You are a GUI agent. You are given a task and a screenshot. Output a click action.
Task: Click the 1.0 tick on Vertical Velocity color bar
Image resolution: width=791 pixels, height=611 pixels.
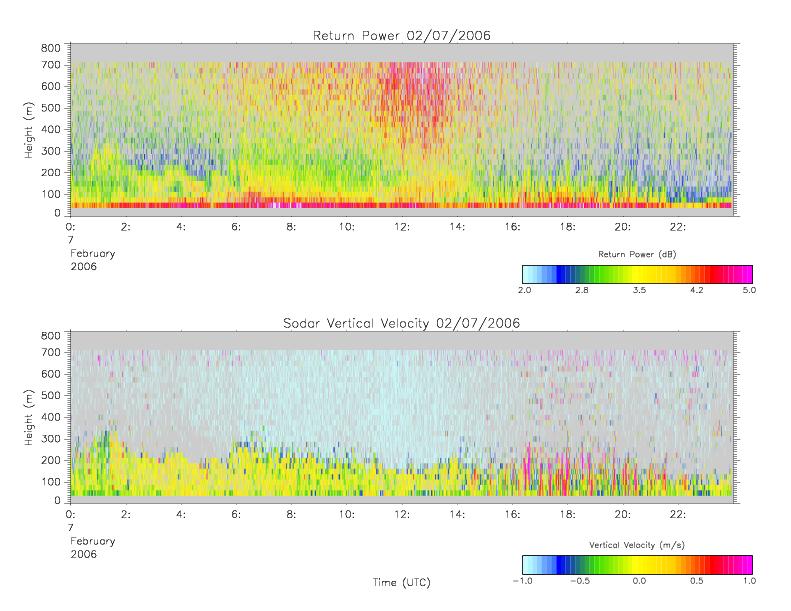(x=749, y=581)
